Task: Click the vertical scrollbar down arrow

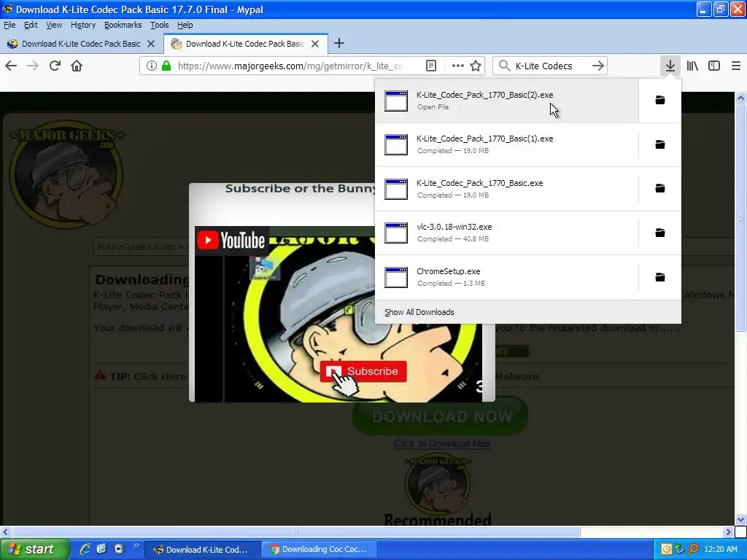Action: 741,519
